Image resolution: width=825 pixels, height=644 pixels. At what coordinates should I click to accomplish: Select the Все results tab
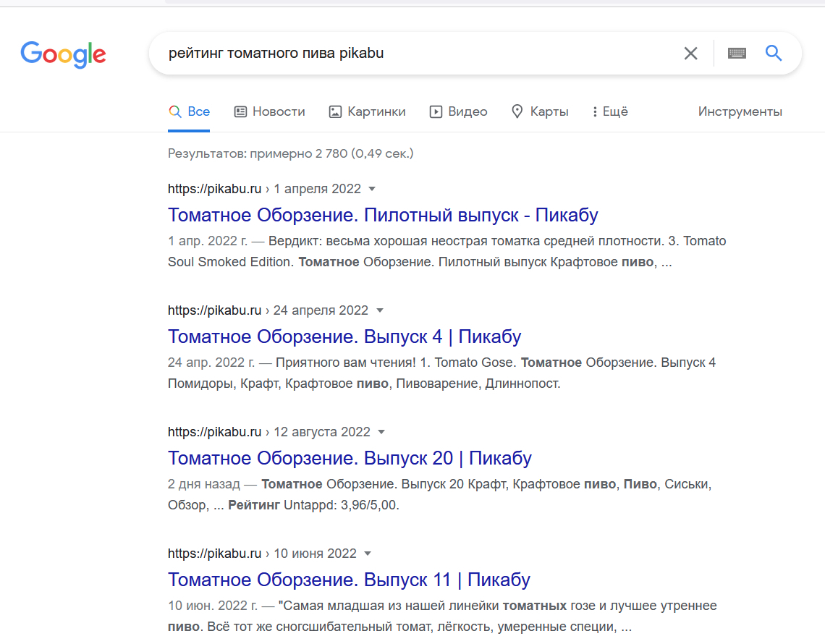coord(190,111)
